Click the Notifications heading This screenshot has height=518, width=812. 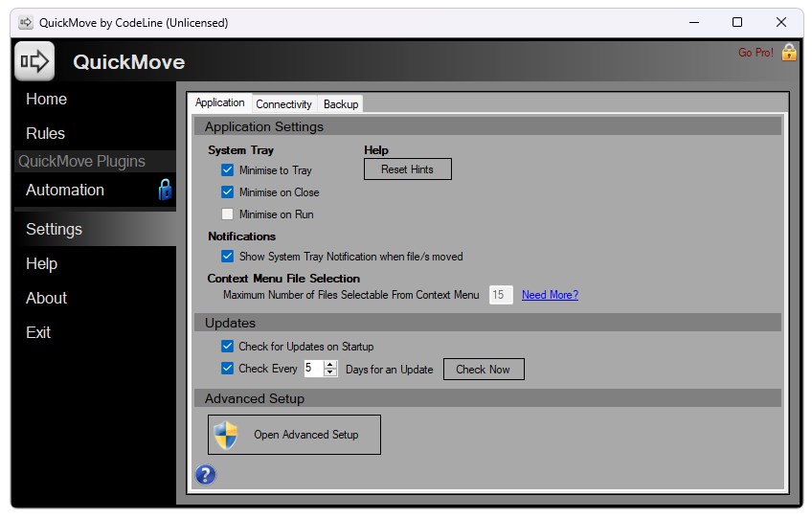(242, 236)
